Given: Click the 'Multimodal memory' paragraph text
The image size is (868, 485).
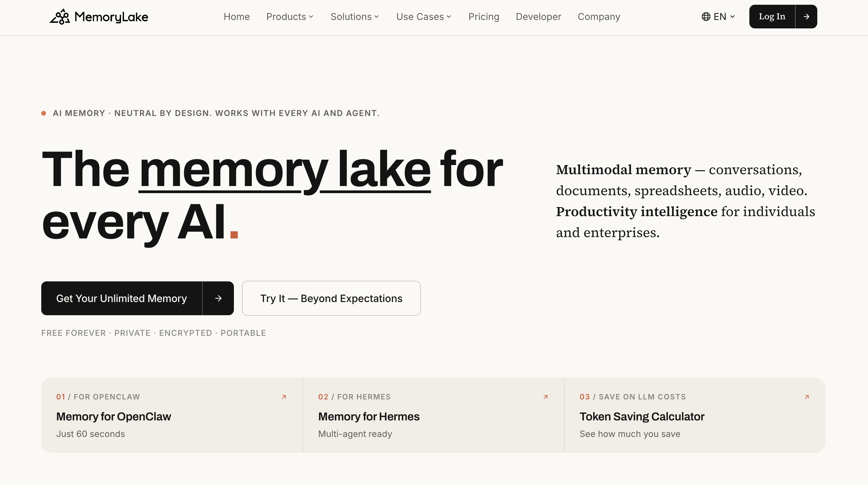Looking at the screenshot, I should pyautogui.click(x=685, y=201).
